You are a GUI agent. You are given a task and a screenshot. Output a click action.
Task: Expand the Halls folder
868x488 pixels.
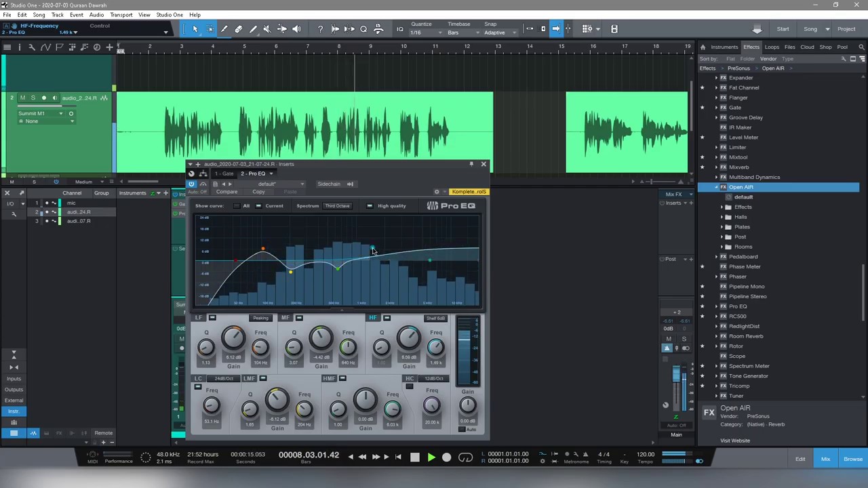(x=722, y=217)
